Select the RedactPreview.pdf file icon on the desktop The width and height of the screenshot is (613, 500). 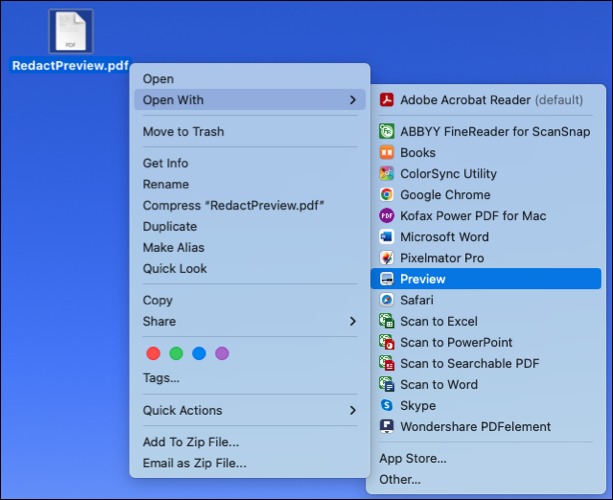coord(71,31)
